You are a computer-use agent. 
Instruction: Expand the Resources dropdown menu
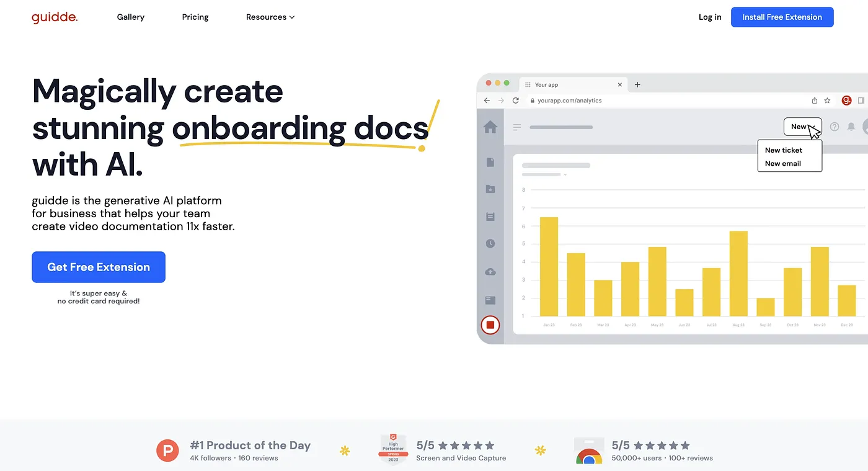(270, 17)
